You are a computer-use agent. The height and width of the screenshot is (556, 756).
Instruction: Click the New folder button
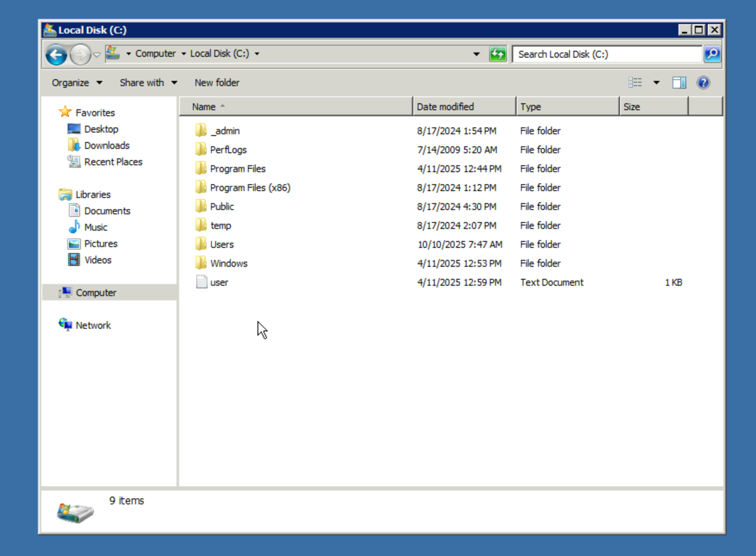click(x=217, y=83)
